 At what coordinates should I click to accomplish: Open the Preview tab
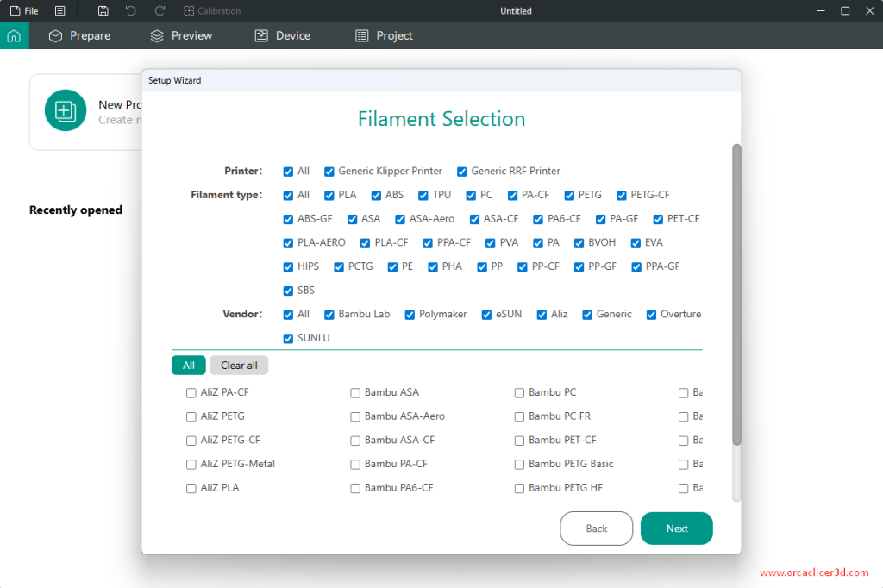(181, 36)
